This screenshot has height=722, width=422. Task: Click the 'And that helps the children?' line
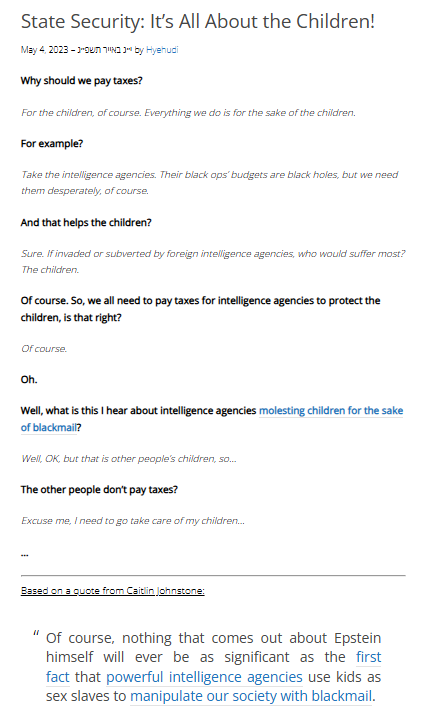tap(86, 222)
